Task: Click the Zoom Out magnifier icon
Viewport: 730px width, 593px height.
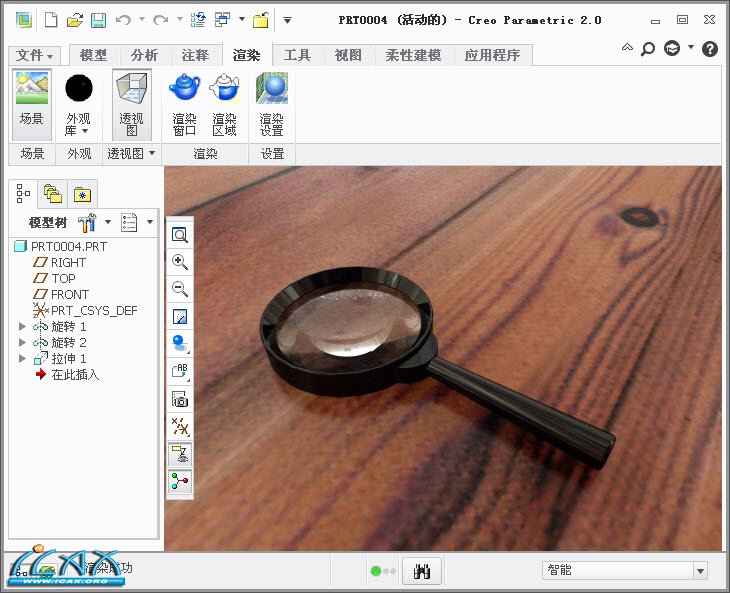Action: click(180, 289)
